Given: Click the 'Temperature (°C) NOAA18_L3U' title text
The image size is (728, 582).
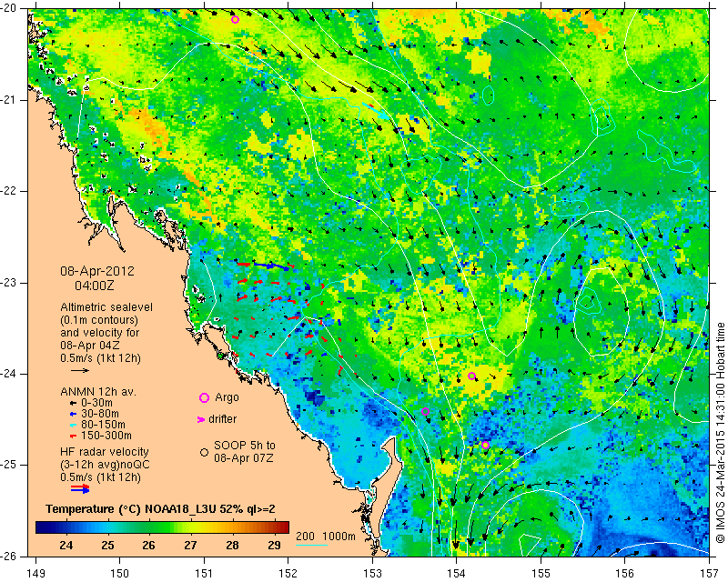Looking at the screenshot, I should [132, 509].
